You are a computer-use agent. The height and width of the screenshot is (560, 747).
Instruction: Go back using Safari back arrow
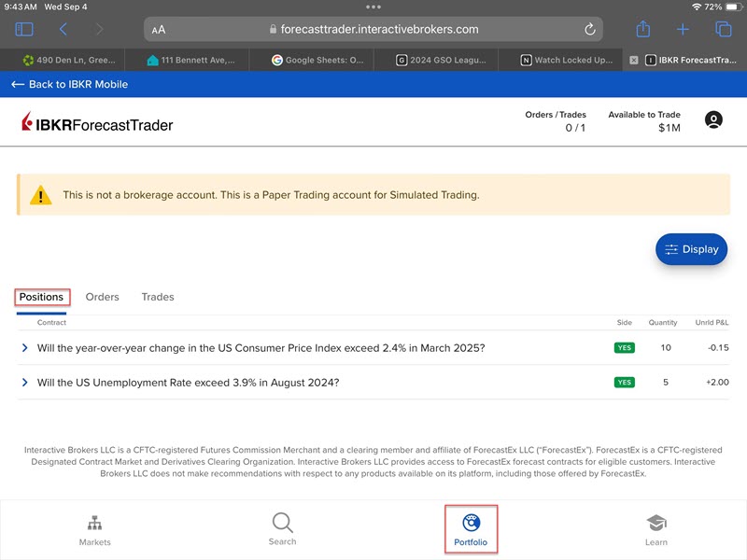click(63, 30)
